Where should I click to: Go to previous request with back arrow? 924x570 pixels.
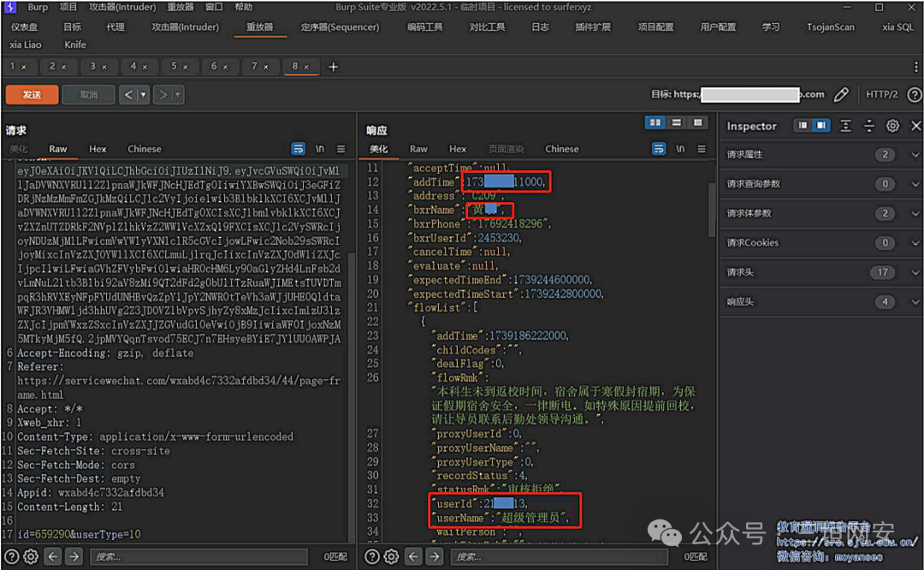129,94
